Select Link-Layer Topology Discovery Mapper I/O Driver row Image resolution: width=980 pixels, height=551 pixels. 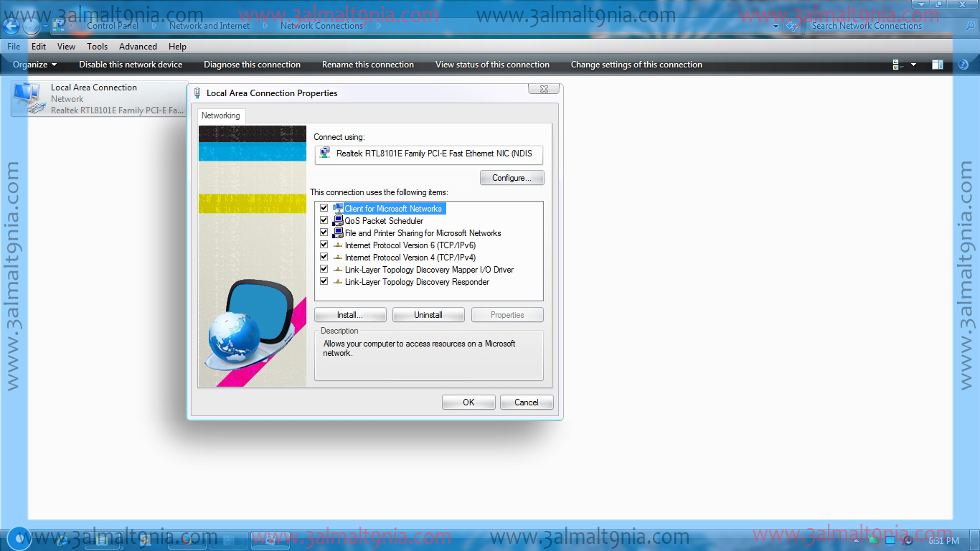[428, 270]
